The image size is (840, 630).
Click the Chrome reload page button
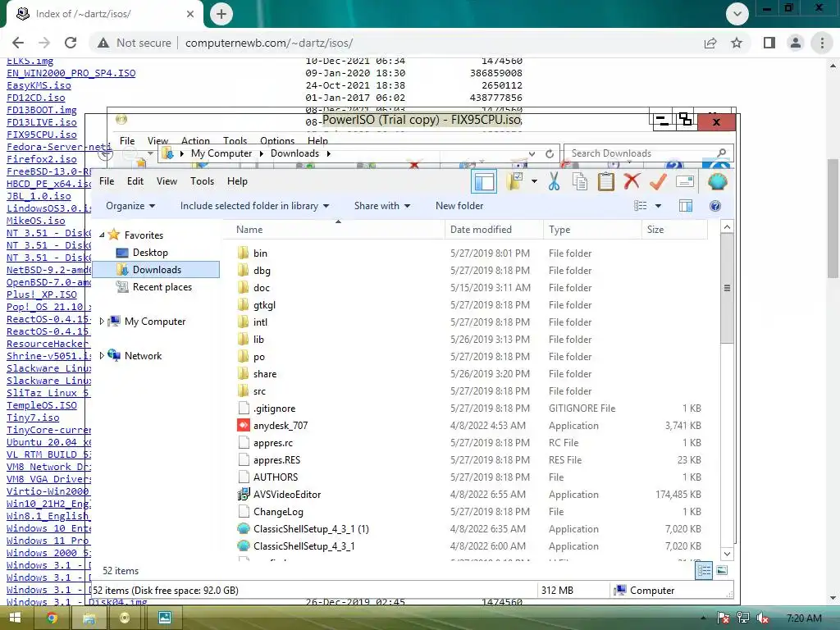pos(71,43)
